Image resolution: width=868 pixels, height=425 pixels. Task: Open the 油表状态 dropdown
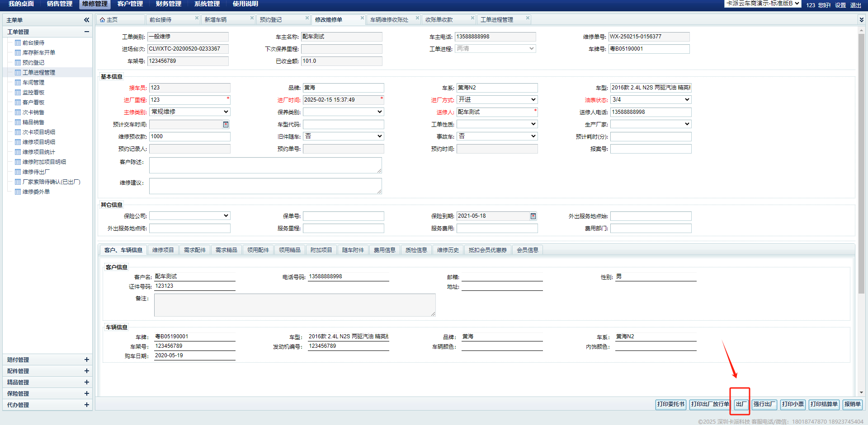tap(651, 100)
